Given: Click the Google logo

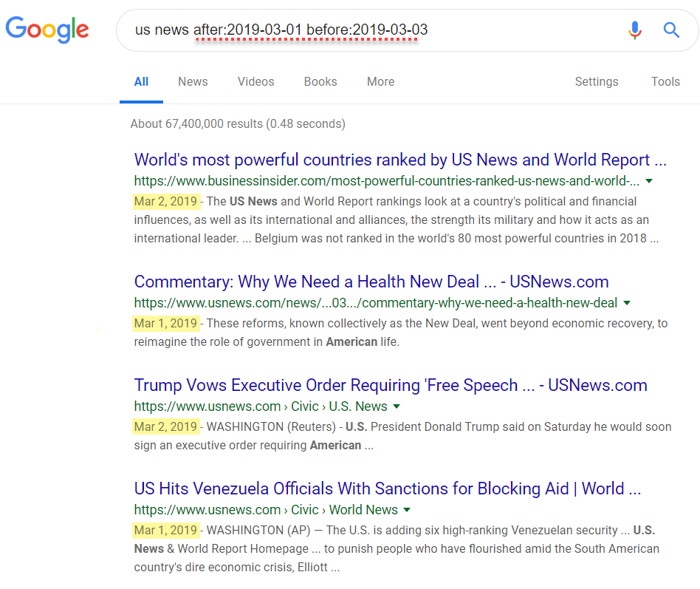Looking at the screenshot, I should point(47,30).
